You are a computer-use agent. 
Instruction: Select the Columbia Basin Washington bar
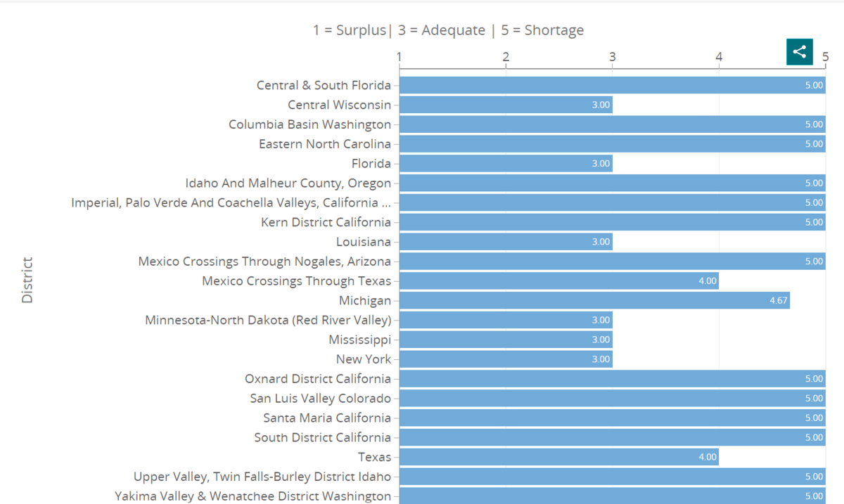(612, 124)
